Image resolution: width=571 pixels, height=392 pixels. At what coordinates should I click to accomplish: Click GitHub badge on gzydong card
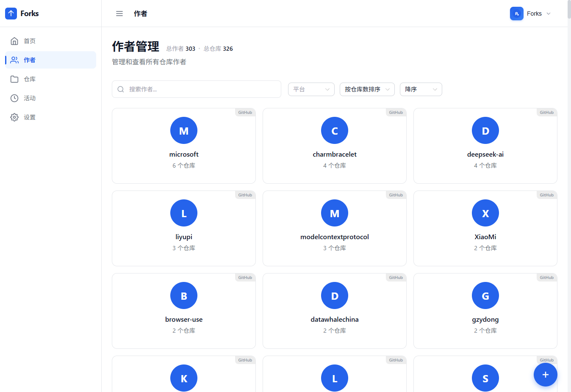(x=547, y=278)
